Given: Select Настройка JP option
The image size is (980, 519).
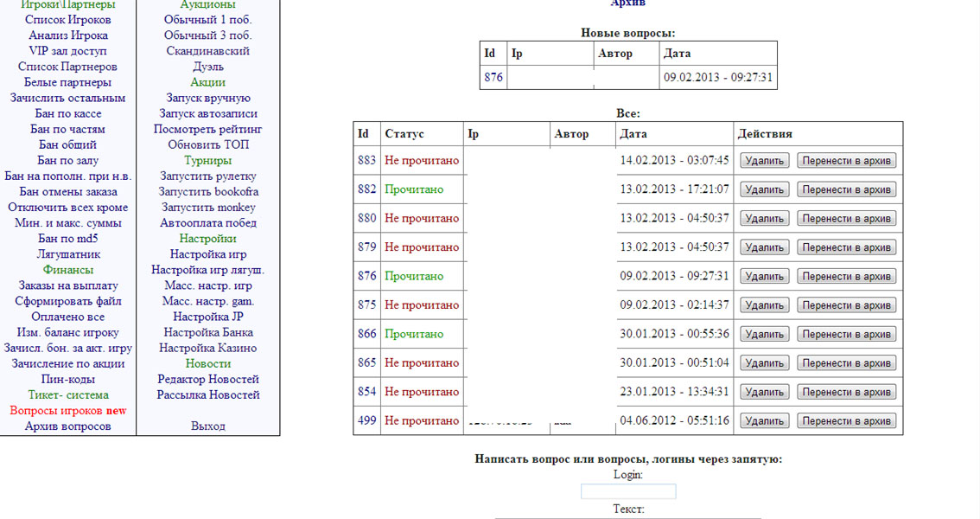Looking at the screenshot, I should (x=208, y=317).
